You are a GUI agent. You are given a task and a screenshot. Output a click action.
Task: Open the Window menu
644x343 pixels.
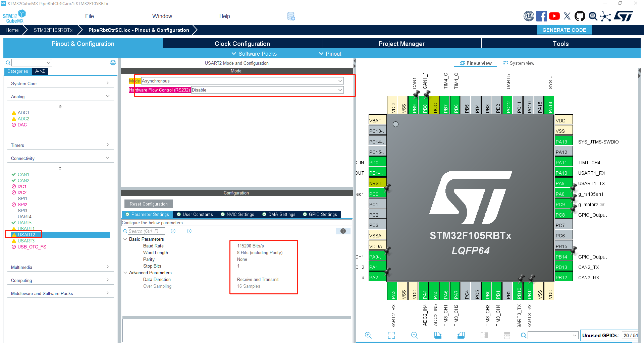(x=162, y=16)
